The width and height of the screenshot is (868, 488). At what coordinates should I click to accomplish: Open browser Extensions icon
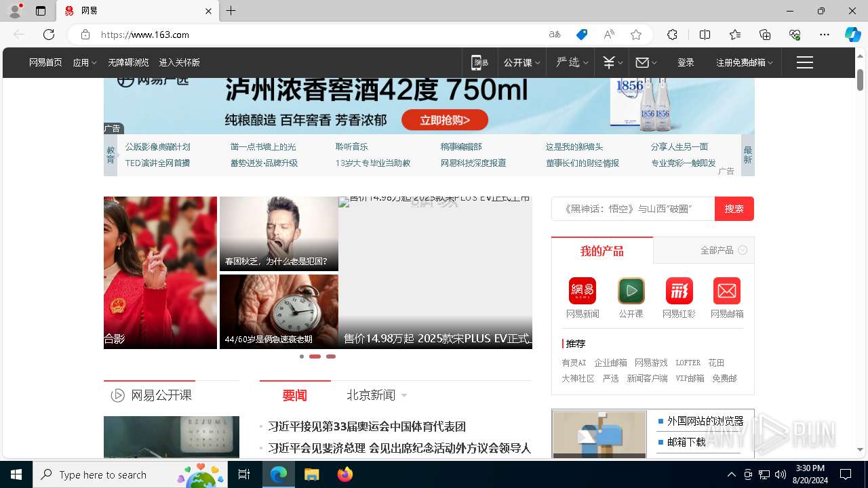[672, 35]
